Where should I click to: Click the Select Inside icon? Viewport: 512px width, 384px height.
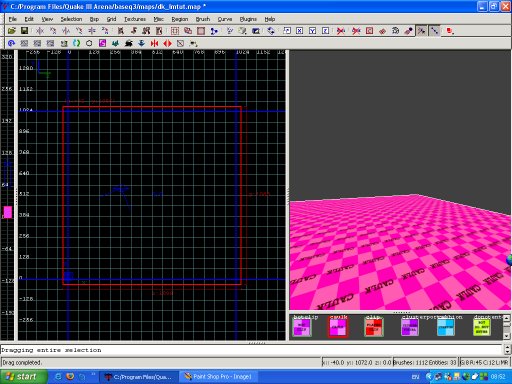click(159, 31)
